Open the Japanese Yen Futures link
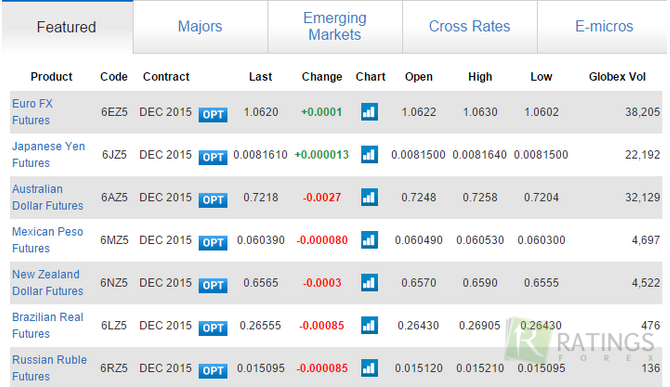This screenshot has width=670, height=387. [48, 155]
